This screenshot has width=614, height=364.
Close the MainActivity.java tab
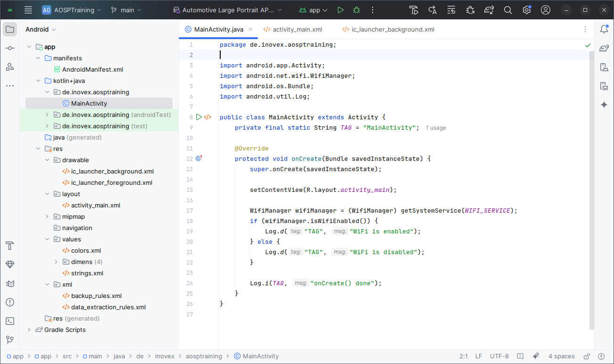coord(250,29)
